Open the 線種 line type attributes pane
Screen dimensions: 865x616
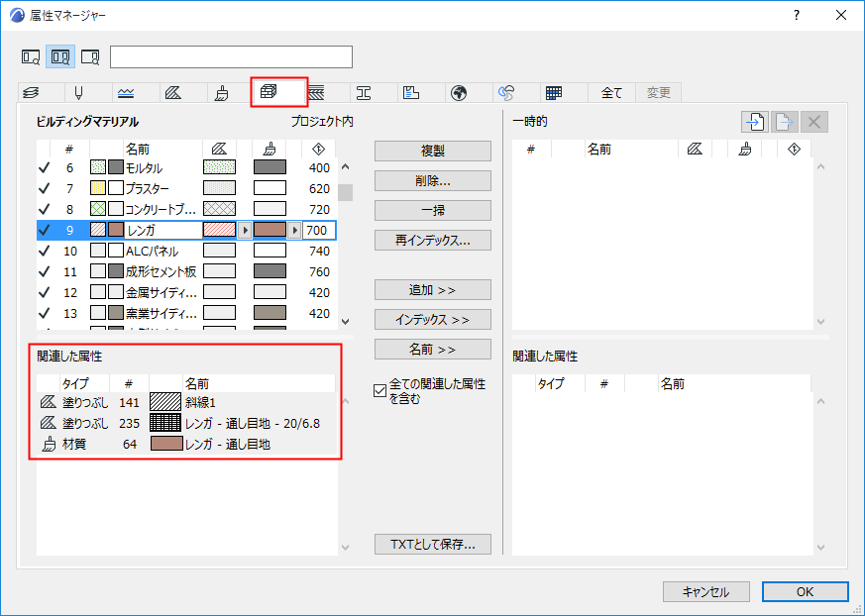pos(124,92)
